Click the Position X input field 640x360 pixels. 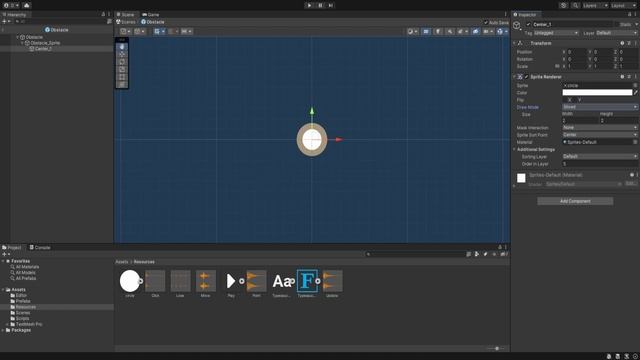[577, 52]
